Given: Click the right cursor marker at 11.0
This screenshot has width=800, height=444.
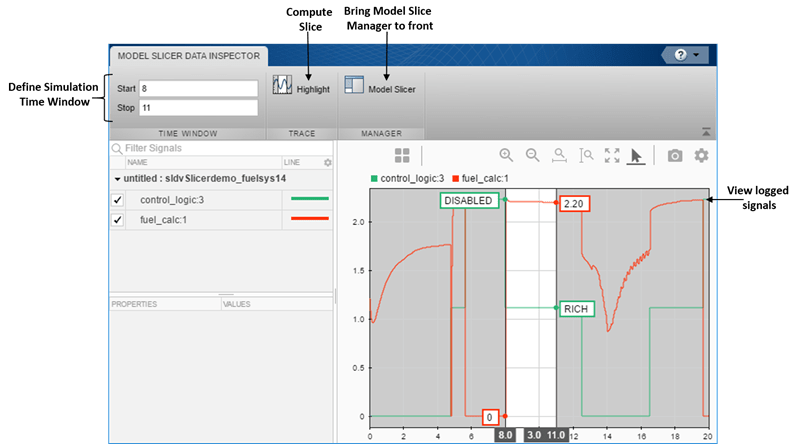Looking at the screenshot, I should 556,435.
